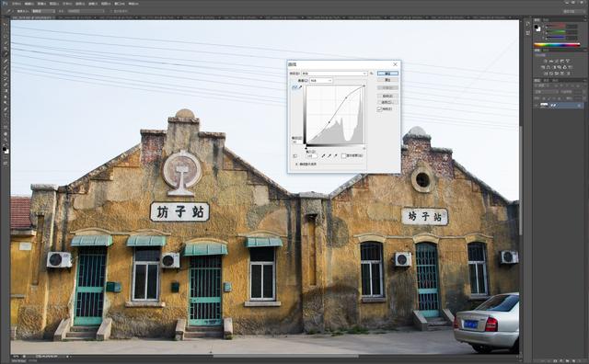This screenshot has height=364, width=589.
Task: Pick the white point eyedropper in Curves dialog
Action: point(336,155)
